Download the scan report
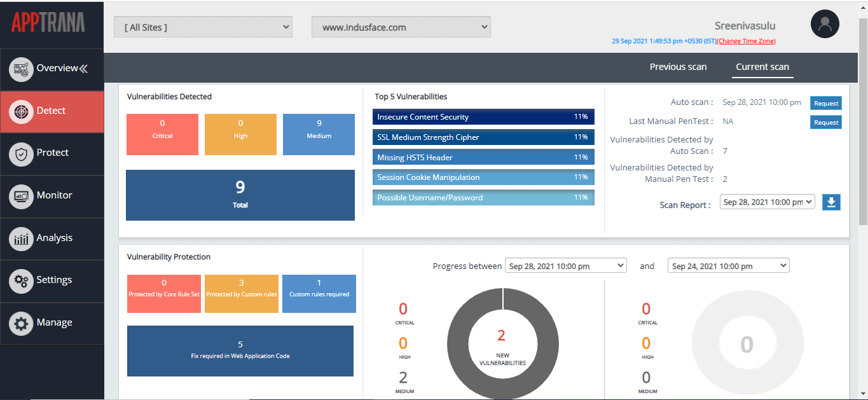 click(832, 202)
